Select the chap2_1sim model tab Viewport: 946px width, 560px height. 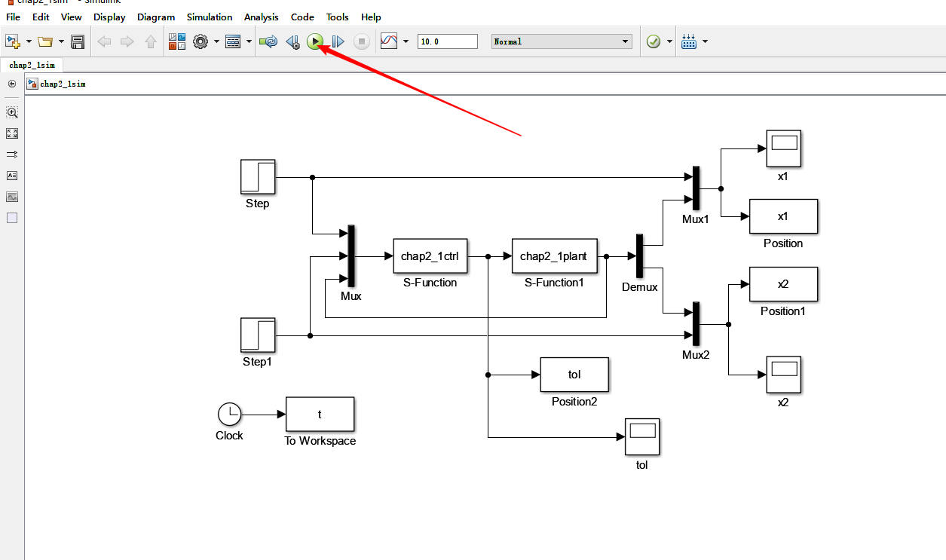32,65
